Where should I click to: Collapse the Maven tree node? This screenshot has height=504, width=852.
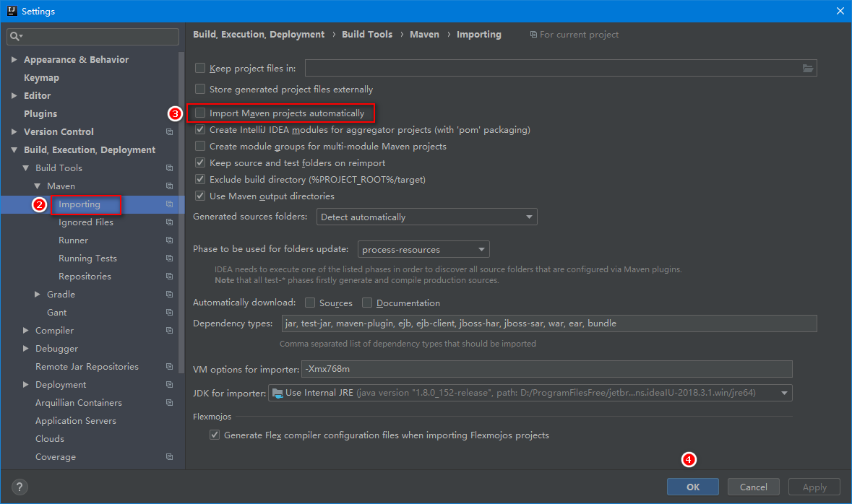point(38,186)
